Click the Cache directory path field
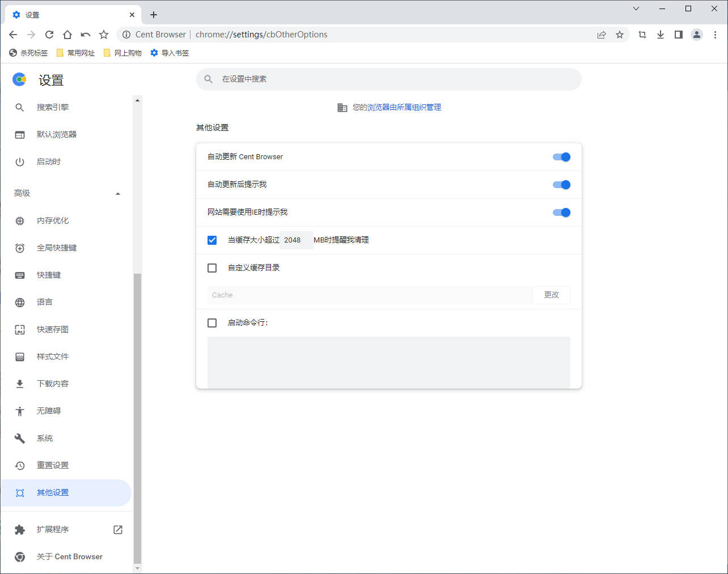The image size is (728, 574). [370, 295]
